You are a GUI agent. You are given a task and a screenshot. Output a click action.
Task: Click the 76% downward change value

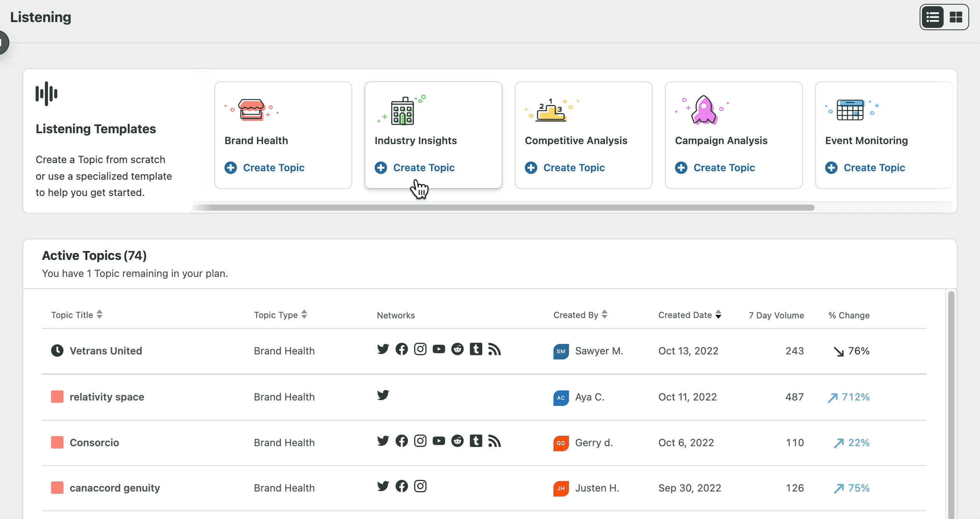[x=852, y=351]
